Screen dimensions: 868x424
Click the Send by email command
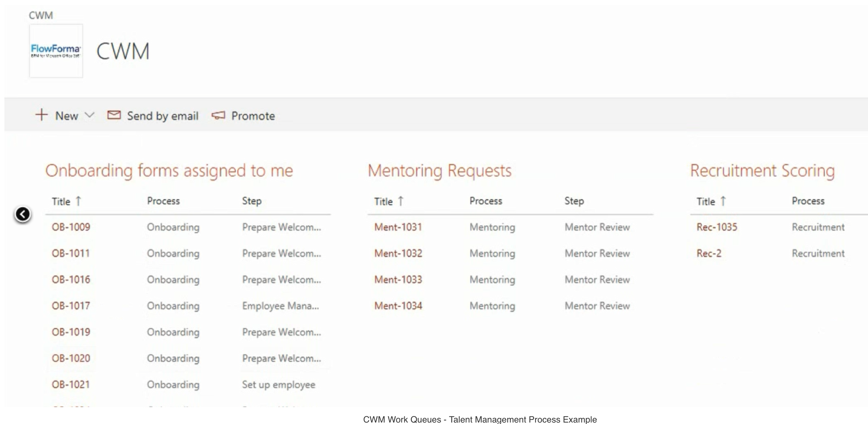pos(163,116)
